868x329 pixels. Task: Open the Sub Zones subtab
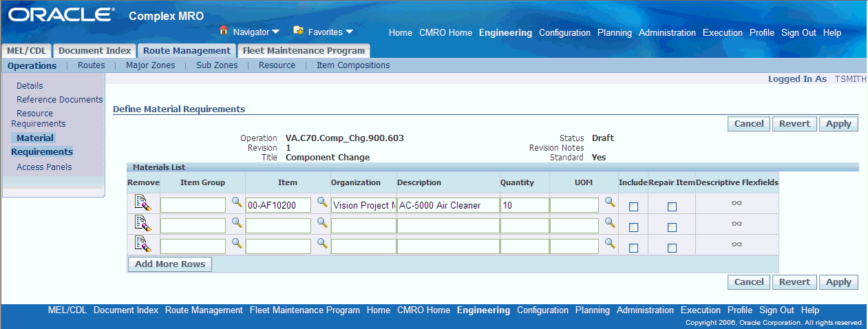point(217,65)
